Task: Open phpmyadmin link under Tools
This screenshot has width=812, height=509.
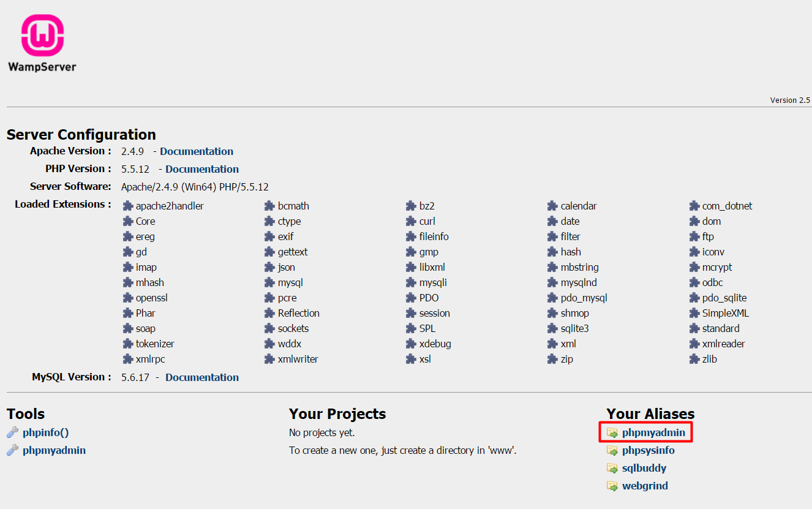Action: [x=54, y=450]
